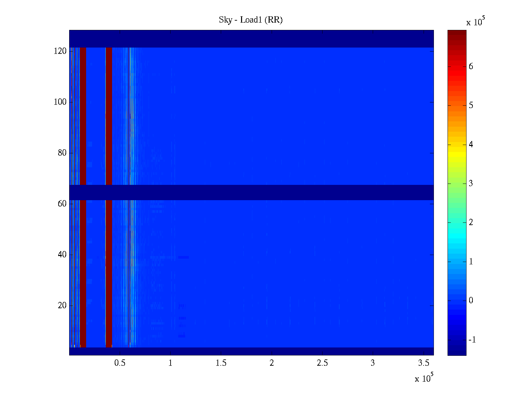The width and height of the screenshot is (532, 399).
Task: Click the y-axis tick label 120
Action: 60,51
